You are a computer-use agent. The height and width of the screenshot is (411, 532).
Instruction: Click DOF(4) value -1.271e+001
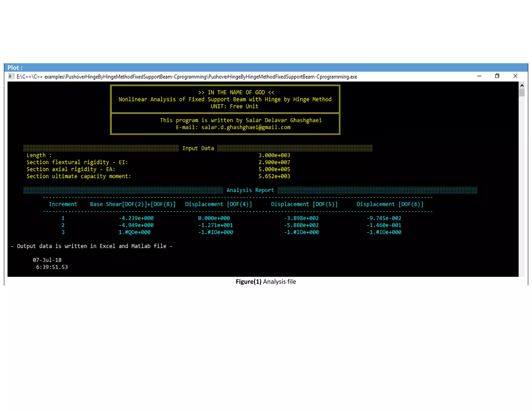coord(215,225)
